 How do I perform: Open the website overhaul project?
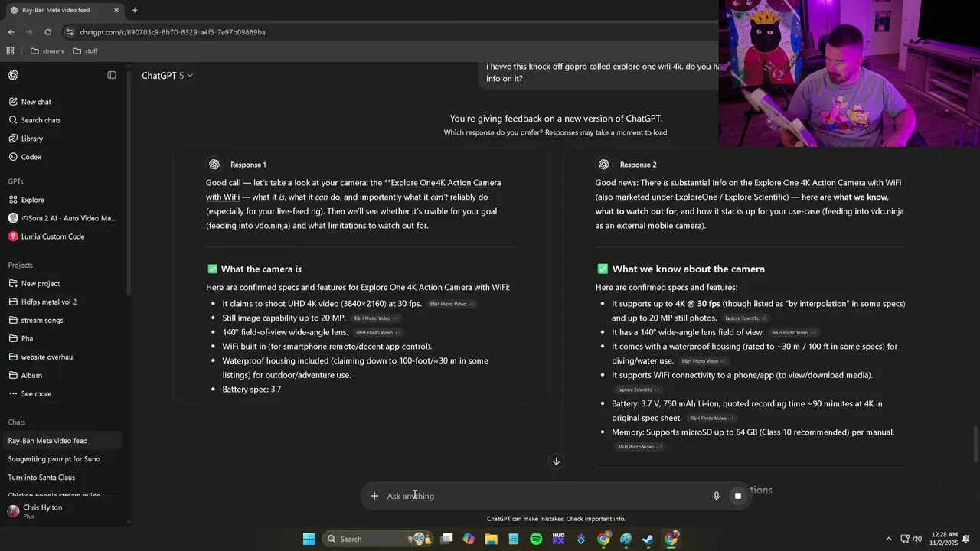pyautogui.click(x=47, y=357)
